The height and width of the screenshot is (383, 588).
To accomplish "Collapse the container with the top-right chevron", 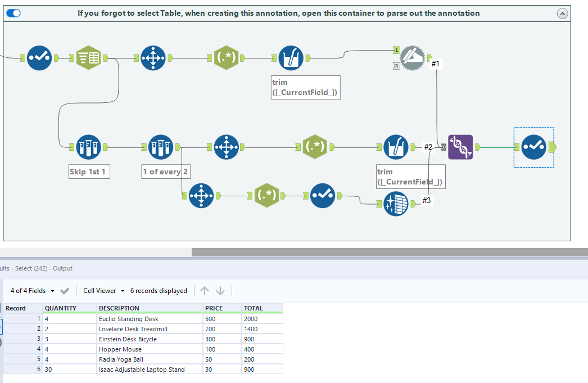I will pos(562,12).
